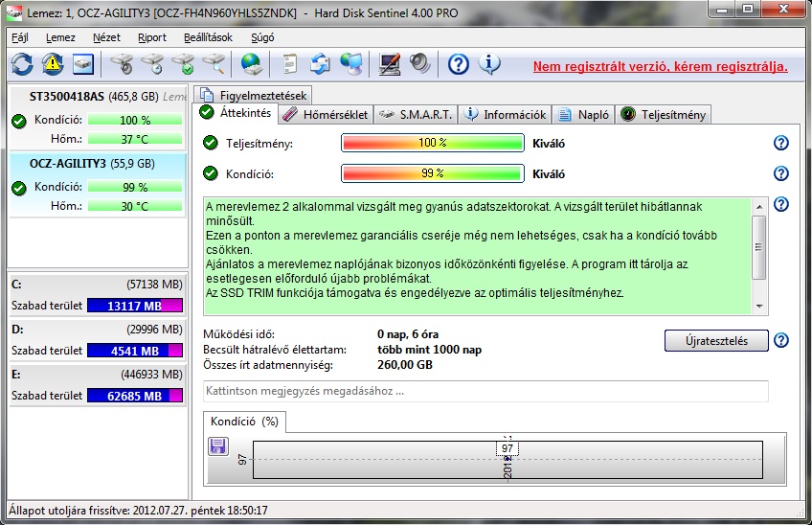This screenshot has height=525, width=812.
Task: Click the info speech-bubble about icon
Action: pyautogui.click(x=489, y=64)
